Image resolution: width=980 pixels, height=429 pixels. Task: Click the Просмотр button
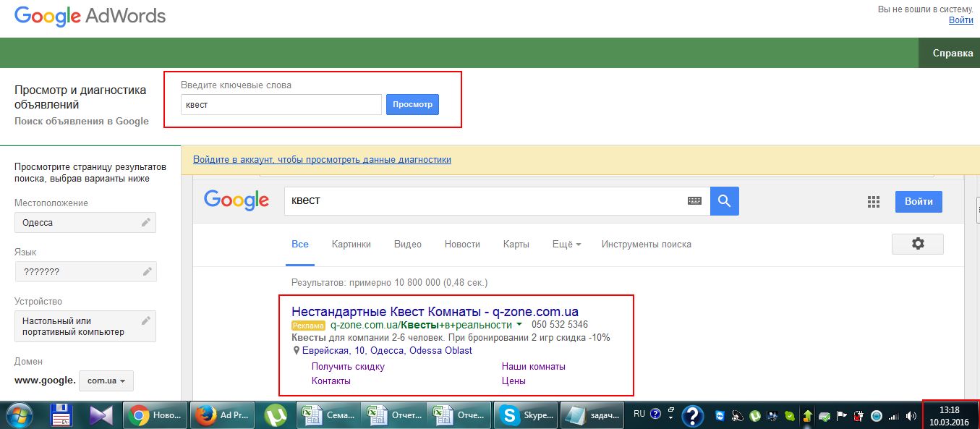coord(412,104)
